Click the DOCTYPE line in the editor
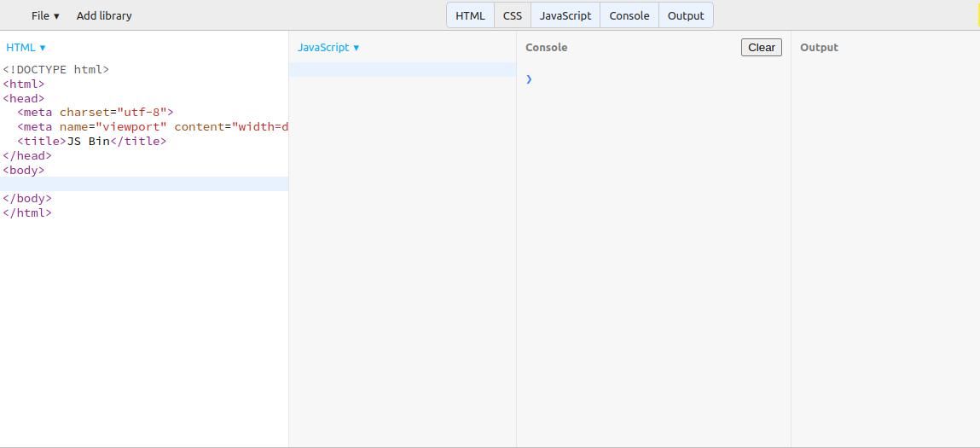Screen dimensions: 980x448 (56, 69)
